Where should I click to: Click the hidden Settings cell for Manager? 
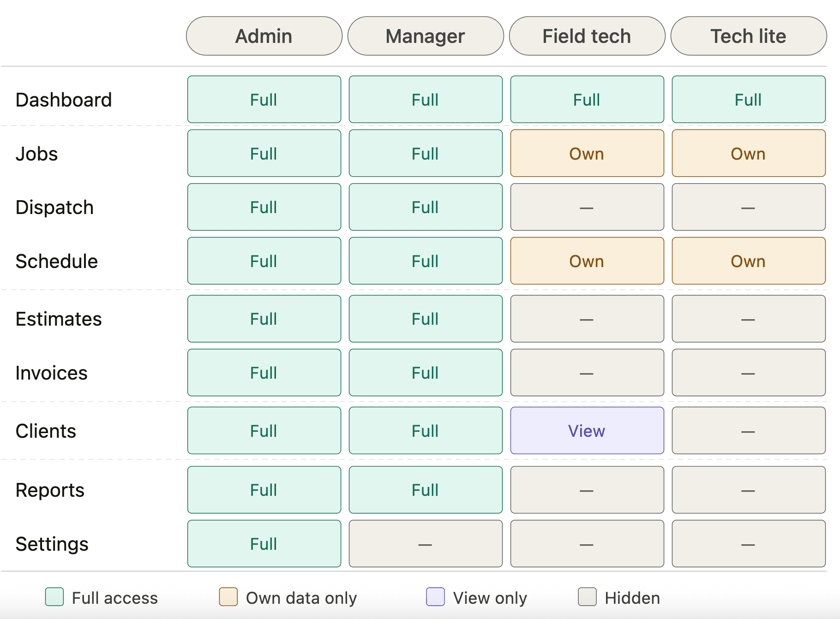[x=426, y=544]
